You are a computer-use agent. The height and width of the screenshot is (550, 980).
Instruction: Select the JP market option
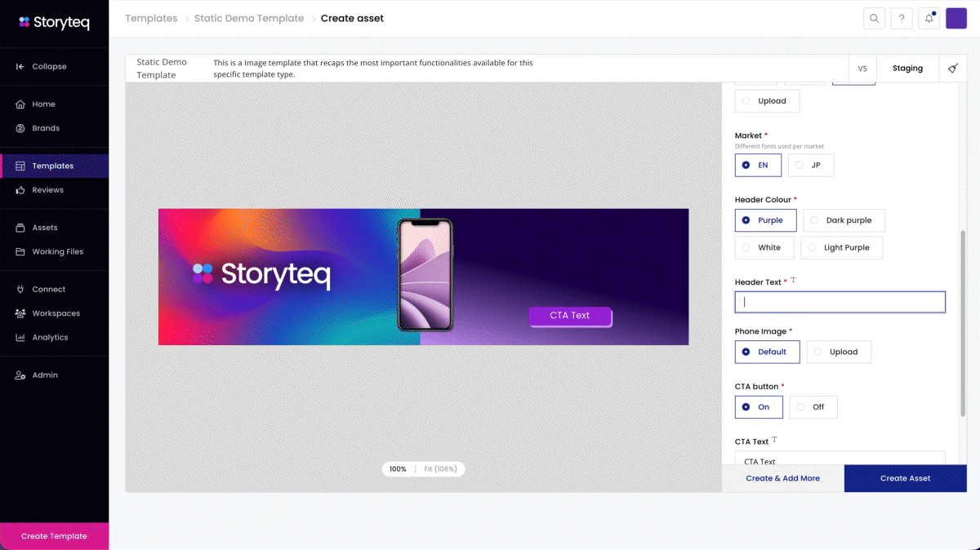click(810, 165)
